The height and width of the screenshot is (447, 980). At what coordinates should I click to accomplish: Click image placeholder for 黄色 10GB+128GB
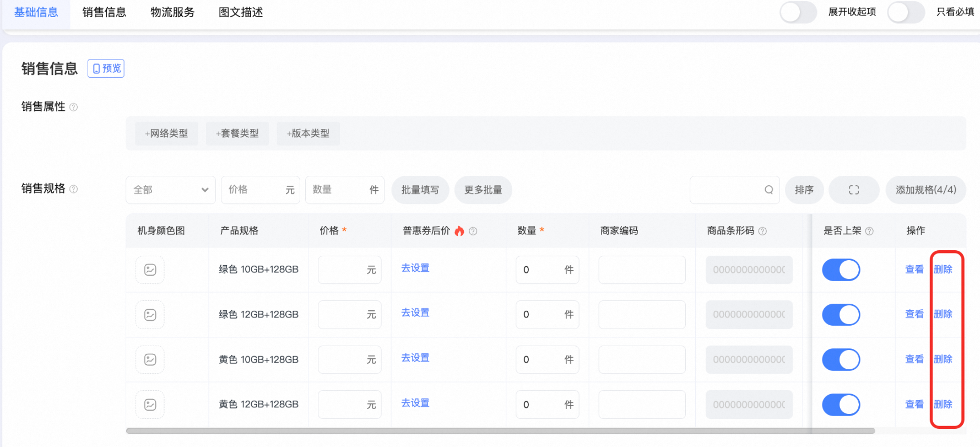150,359
